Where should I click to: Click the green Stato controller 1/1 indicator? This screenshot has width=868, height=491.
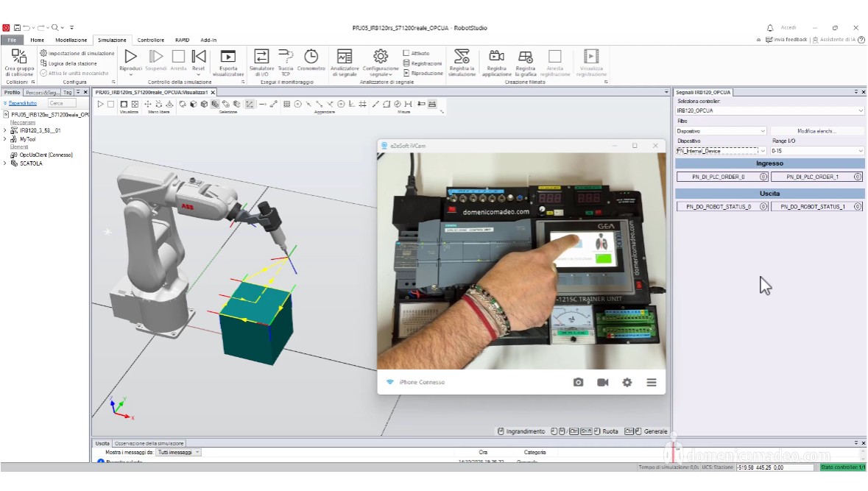click(x=843, y=467)
